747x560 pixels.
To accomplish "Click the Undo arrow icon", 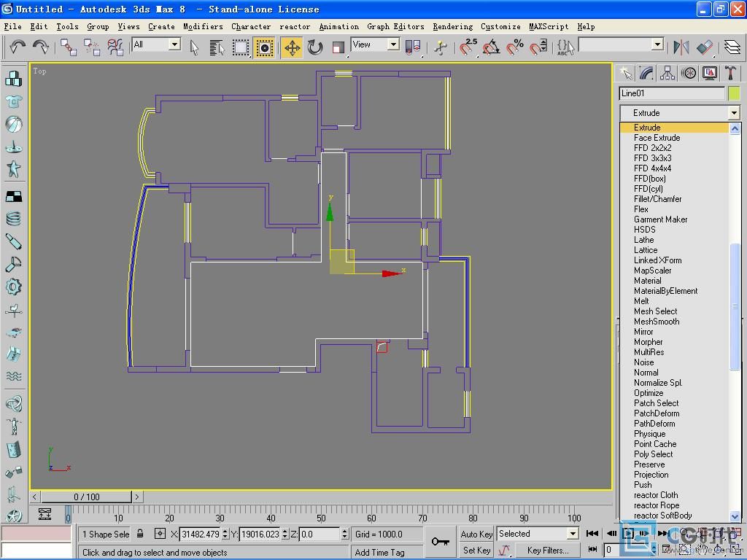I will pos(18,47).
